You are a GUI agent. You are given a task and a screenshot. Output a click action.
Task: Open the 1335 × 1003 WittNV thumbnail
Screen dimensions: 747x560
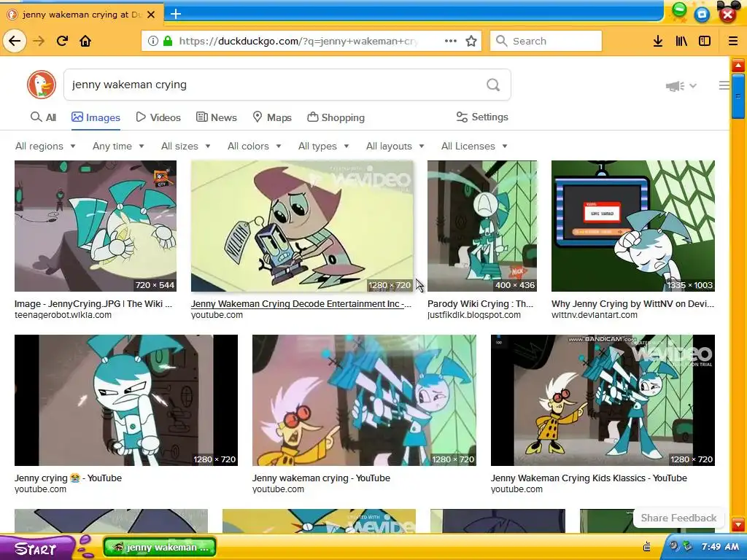coord(632,226)
